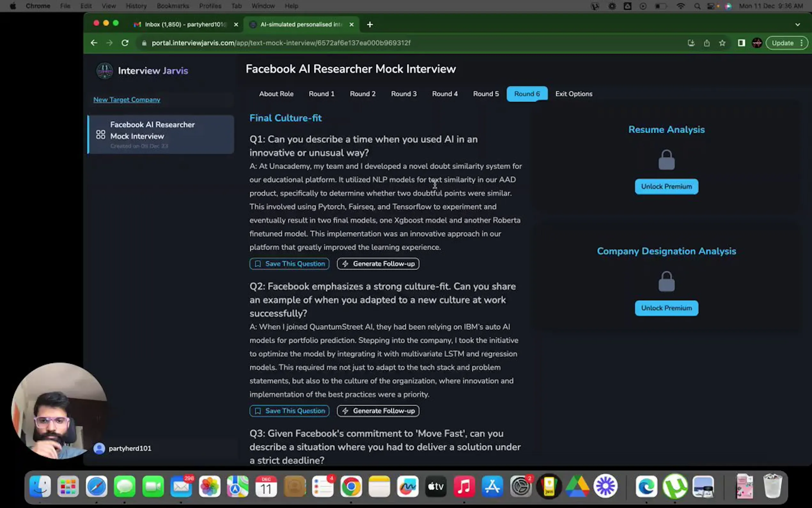812x508 pixels.
Task: Click the share icon in address bar
Action: point(707,43)
